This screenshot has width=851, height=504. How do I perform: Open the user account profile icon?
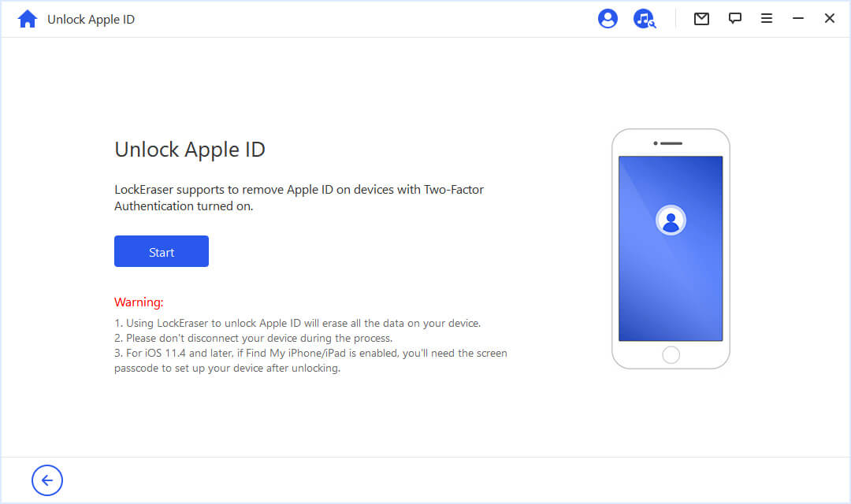[x=608, y=18]
